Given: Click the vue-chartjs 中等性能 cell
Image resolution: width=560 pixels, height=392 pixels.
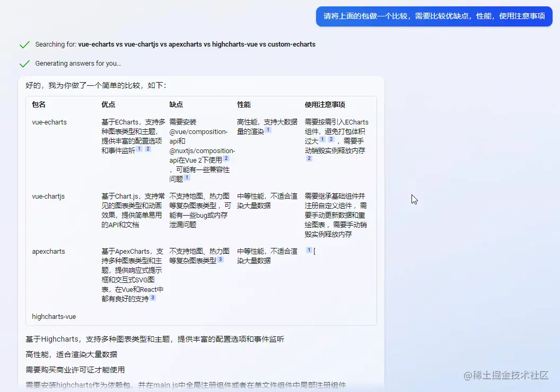Looking at the screenshot, I should coord(267,201).
